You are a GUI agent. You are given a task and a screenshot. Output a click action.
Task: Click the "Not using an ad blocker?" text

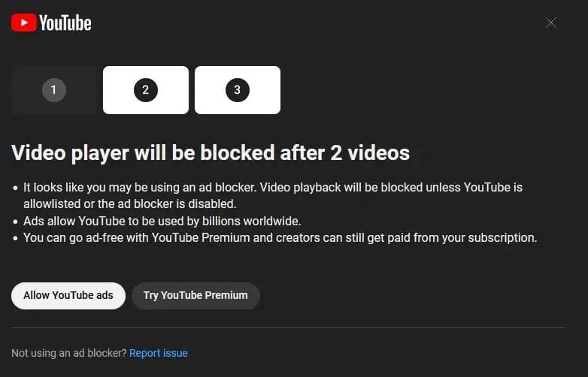tap(69, 353)
